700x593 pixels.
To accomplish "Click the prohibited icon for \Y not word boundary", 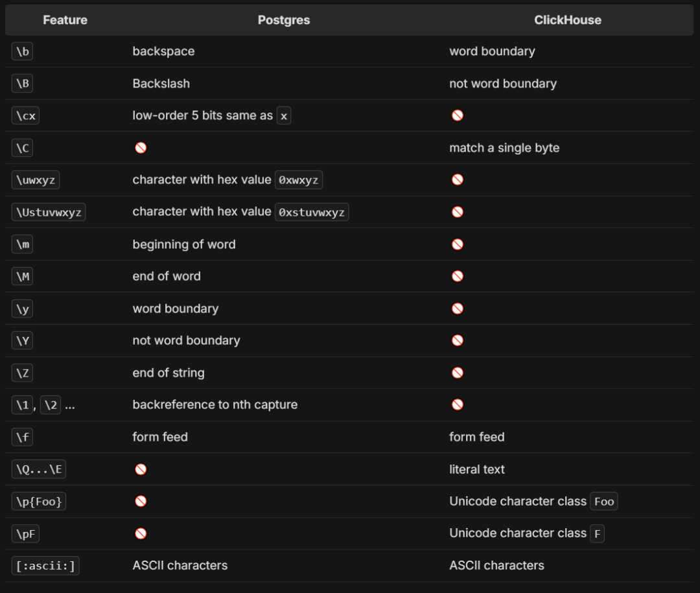I will pos(457,340).
